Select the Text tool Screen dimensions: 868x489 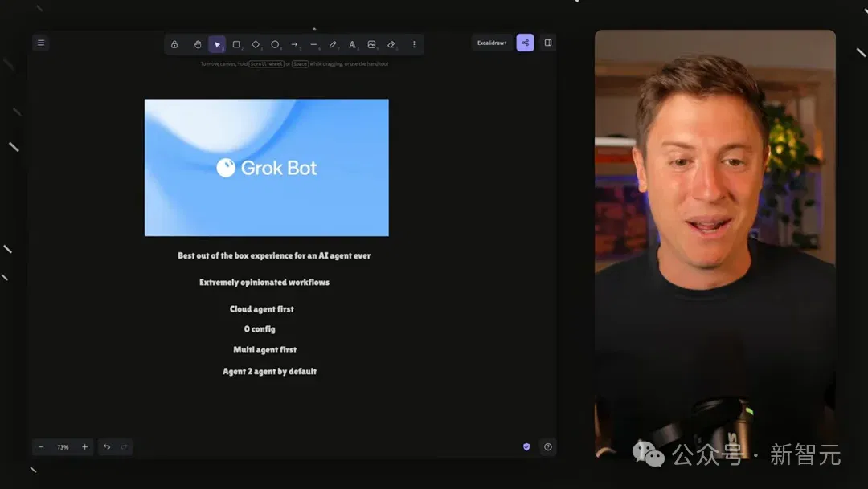click(352, 44)
